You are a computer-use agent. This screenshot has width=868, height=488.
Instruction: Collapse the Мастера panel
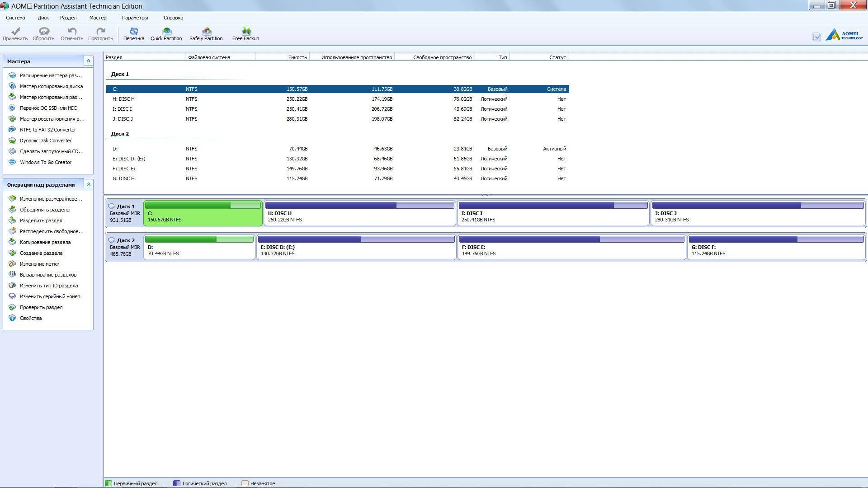pos(89,61)
